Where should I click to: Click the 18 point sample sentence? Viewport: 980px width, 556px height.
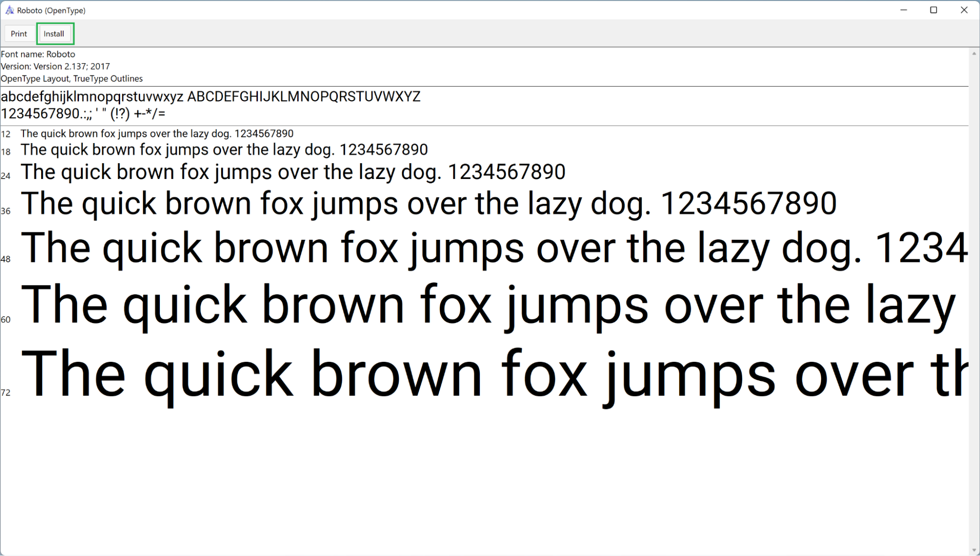point(224,150)
